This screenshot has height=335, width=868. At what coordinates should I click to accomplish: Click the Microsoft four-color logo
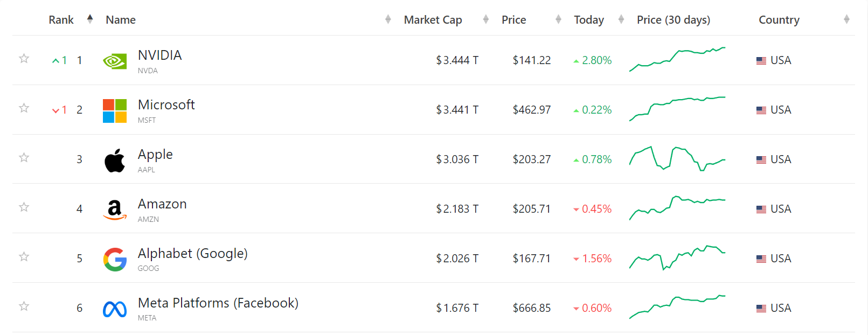pyautogui.click(x=115, y=111)
